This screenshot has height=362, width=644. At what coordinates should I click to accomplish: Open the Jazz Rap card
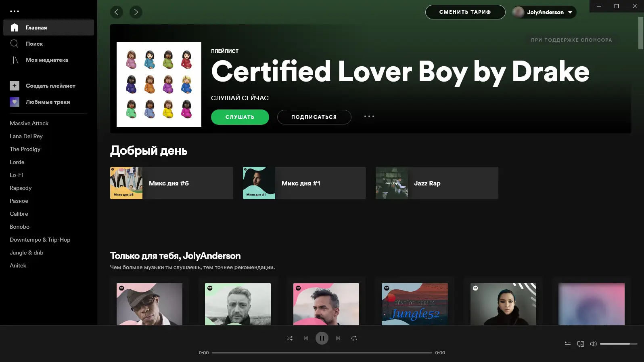[437, 183]
